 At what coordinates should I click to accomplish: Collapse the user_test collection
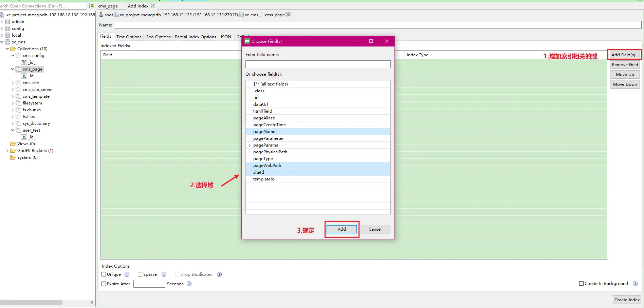13,130
